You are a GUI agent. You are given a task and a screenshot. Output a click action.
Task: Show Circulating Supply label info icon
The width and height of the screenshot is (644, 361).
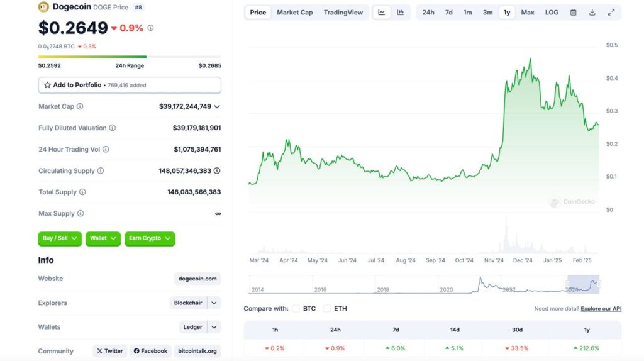point(101,170)
